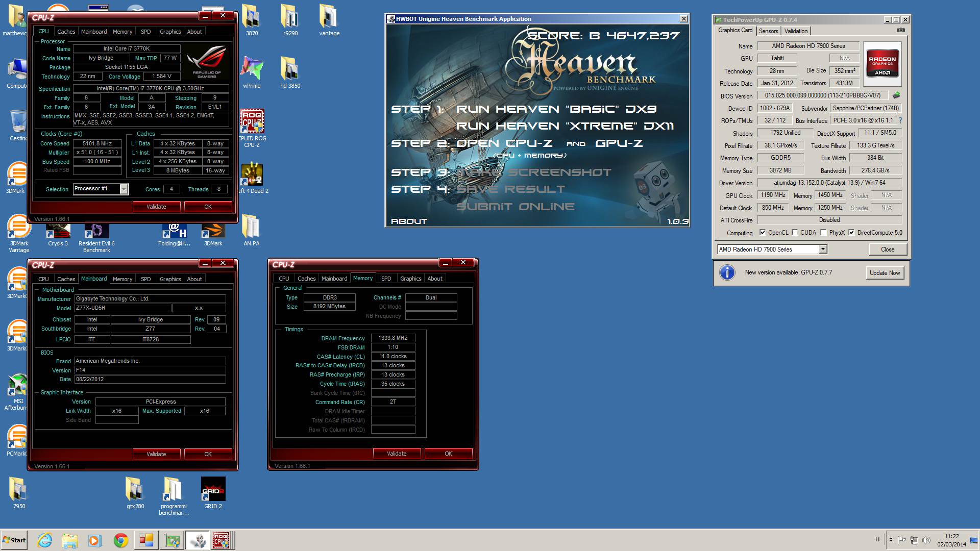Click Save Result in Heaven app
980x551 pixels.
coord(510,189)
